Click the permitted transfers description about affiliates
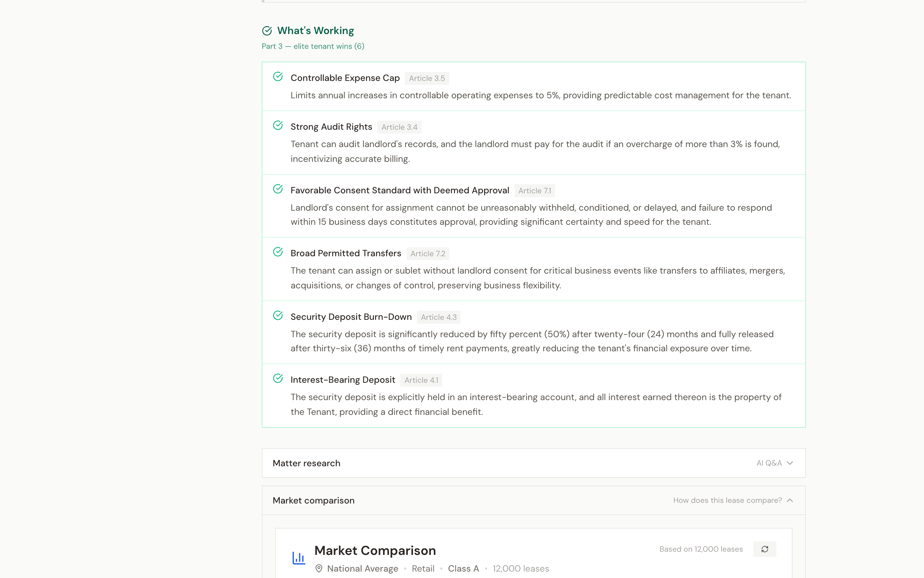This screenshot has width=924, height=578. [x=538, y=278]
